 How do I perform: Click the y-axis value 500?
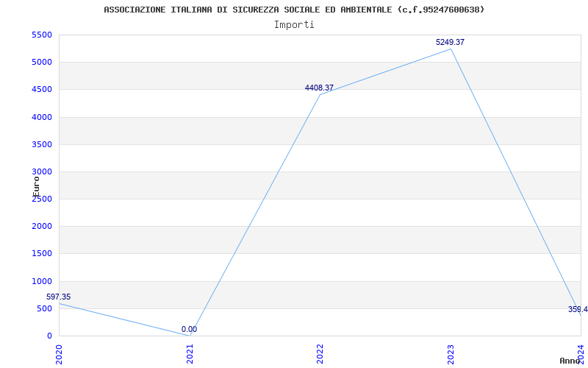(x=45, y=308)
